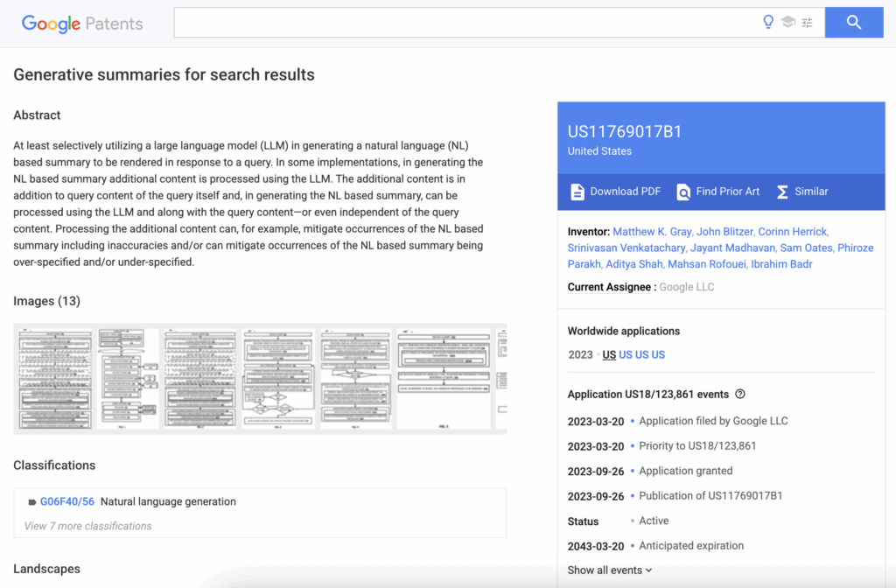
Task: Follow the G06F40/56 classification link
Action: coord(66,501)
